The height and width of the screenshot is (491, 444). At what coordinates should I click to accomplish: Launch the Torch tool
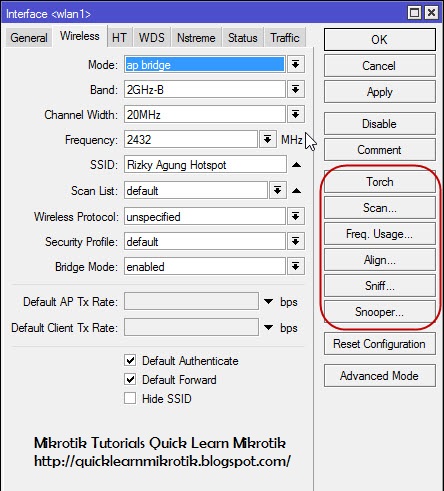tap(380, 182)
